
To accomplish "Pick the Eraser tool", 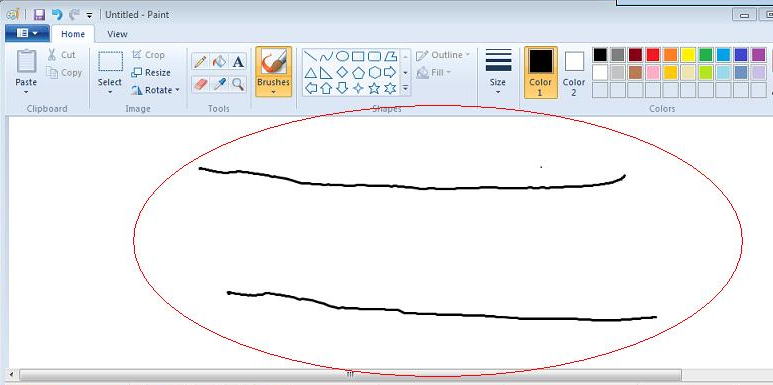I will click(x=200, y=84).
